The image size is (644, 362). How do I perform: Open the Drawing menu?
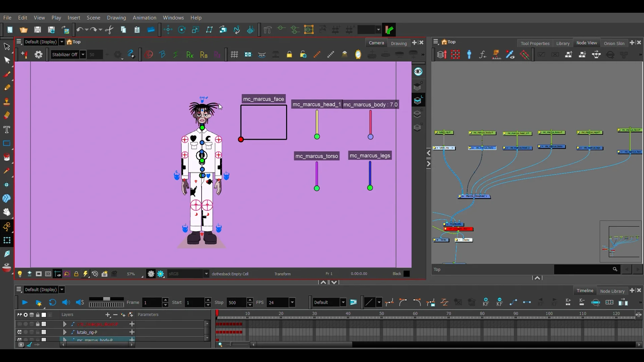point(116,18)
